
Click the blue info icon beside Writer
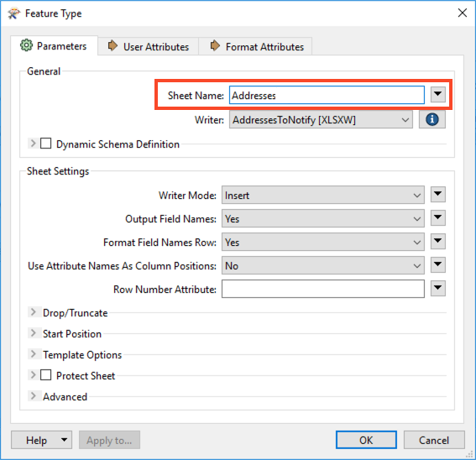click(432, 119)
